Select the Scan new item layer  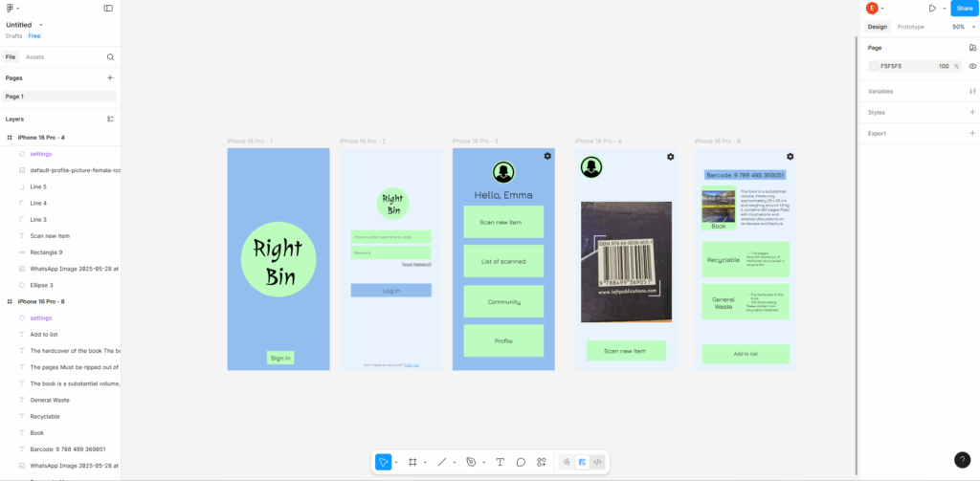50,235
